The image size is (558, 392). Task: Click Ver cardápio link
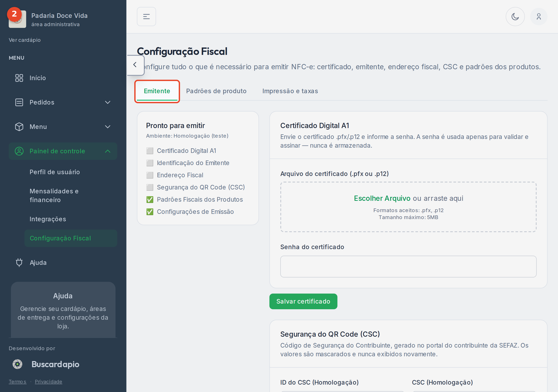[x=25, y=40]
